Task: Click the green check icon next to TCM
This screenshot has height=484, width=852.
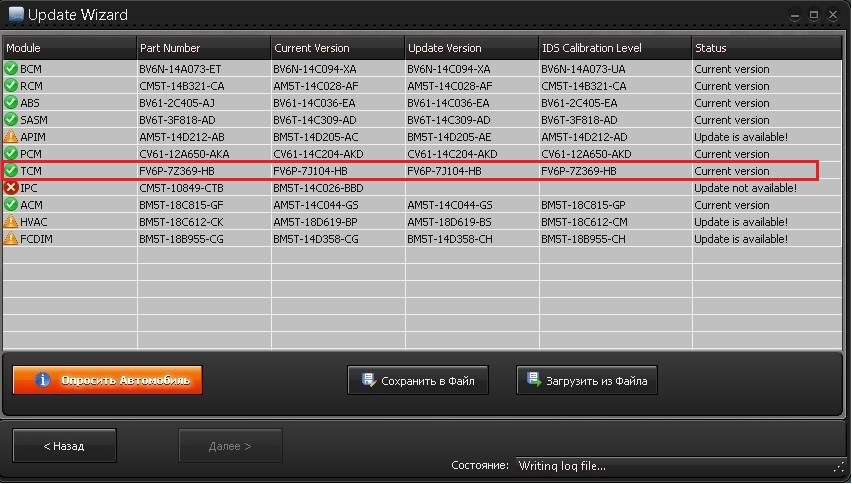Action: (x=11, y=171)
